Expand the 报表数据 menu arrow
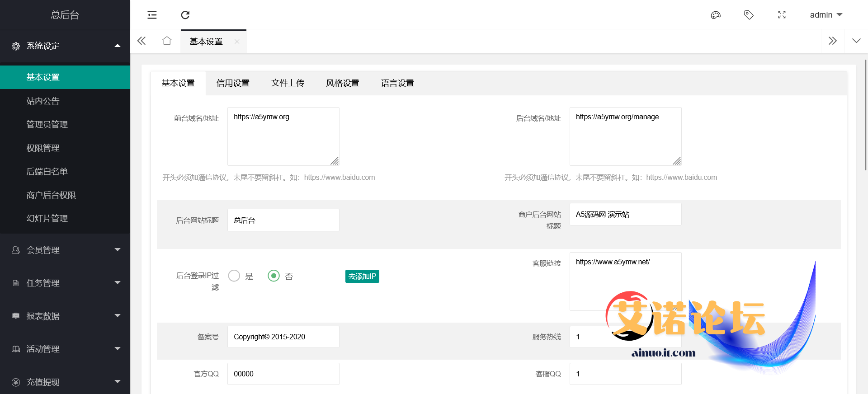 click(118, 316)
